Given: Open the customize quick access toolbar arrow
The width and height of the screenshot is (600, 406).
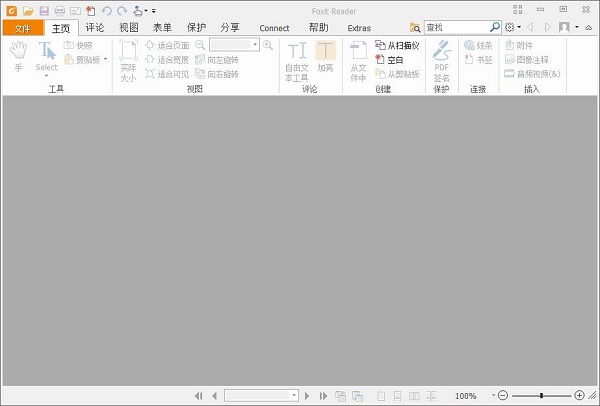Looking at the screenshot, I should pyautogui.click(x=153, y=11).
